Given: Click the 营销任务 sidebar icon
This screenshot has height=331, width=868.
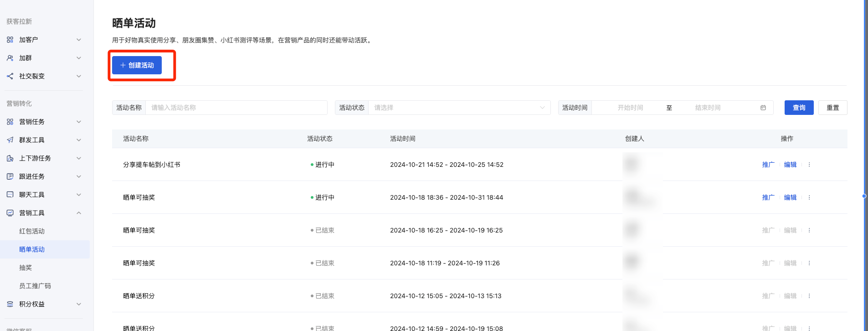Looking at the screenshot, I should (x=10, y=122).
